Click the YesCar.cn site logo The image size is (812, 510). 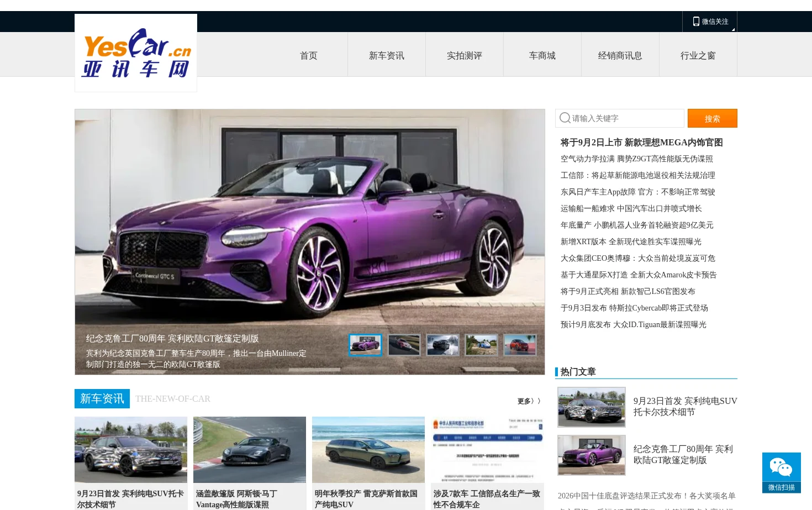click(x=136, y=53)
